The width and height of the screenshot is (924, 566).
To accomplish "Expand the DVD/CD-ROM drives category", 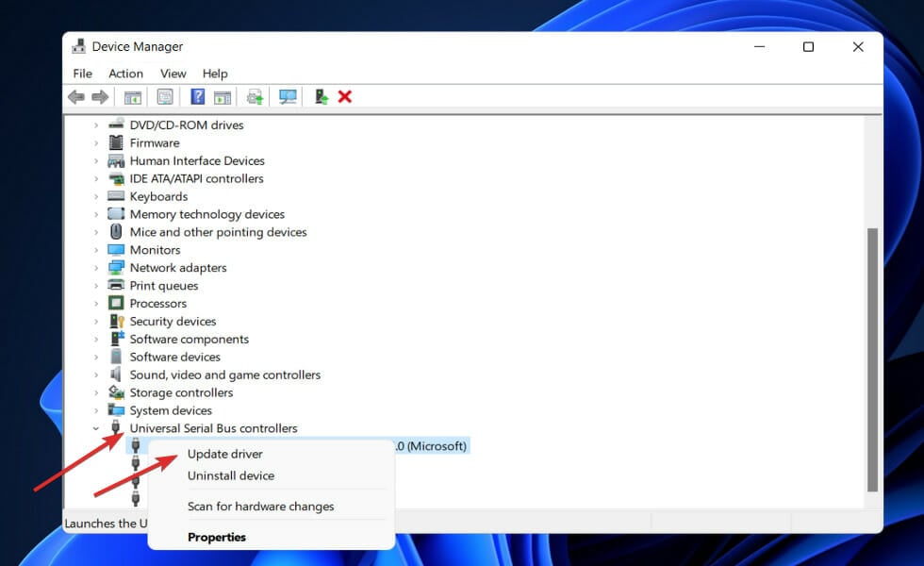I will pyautogui.click(x=96, y=125).
